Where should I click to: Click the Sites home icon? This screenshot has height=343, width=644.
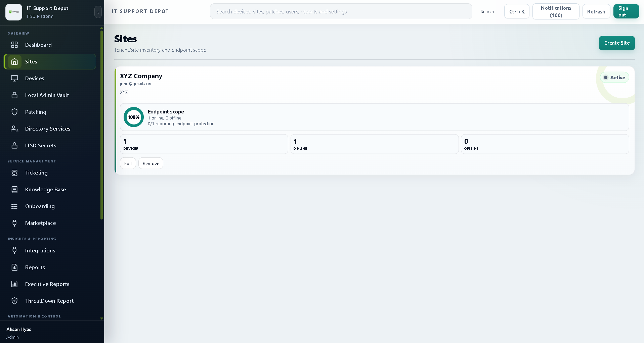tap(14, 61)
